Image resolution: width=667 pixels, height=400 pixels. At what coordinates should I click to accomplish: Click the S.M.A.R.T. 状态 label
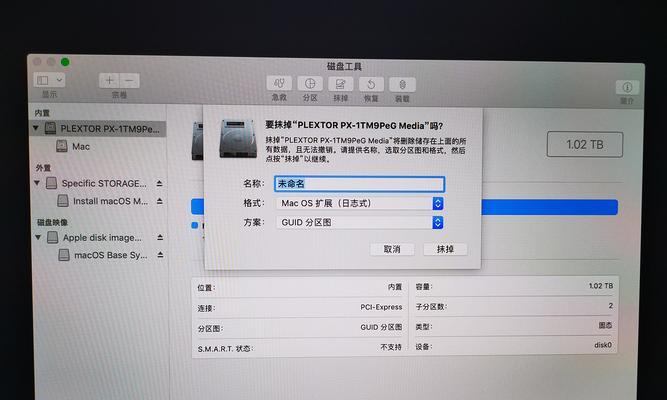[x=225, y=349]
